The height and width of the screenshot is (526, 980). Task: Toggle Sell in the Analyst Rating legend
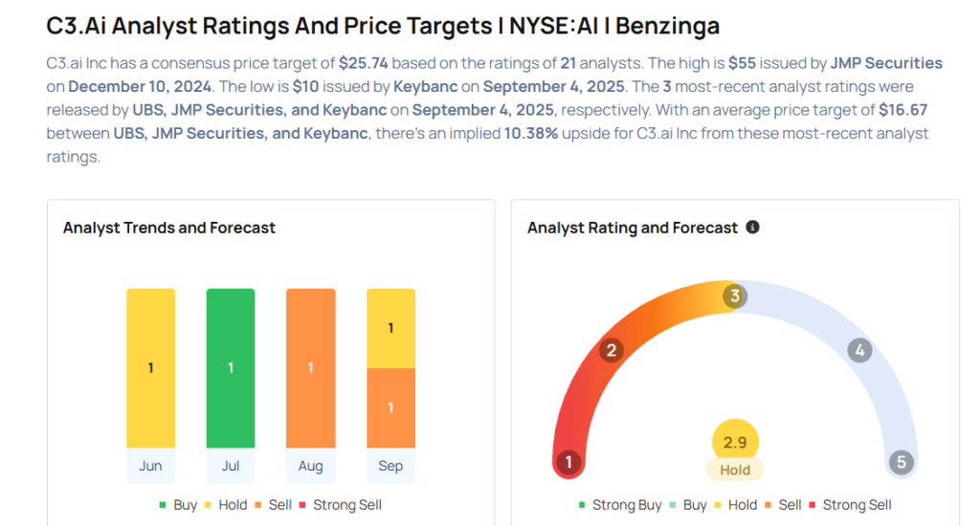pos(782,504)
